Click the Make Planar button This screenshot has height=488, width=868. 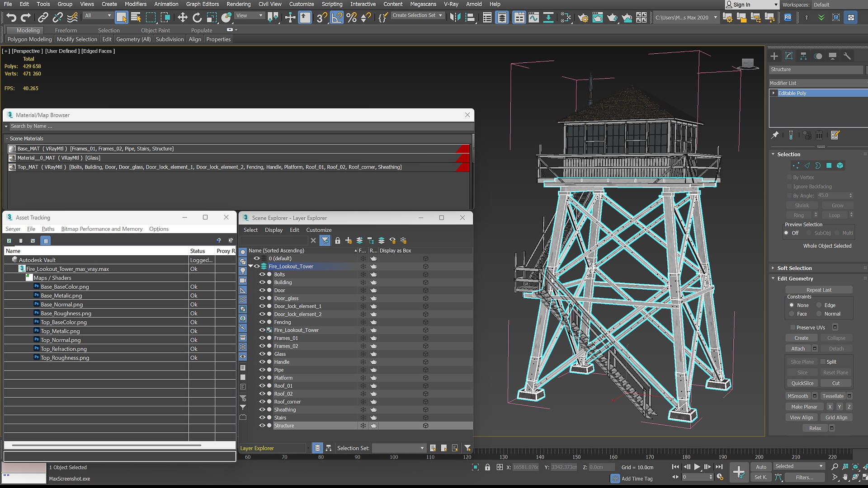coord(804,407)
